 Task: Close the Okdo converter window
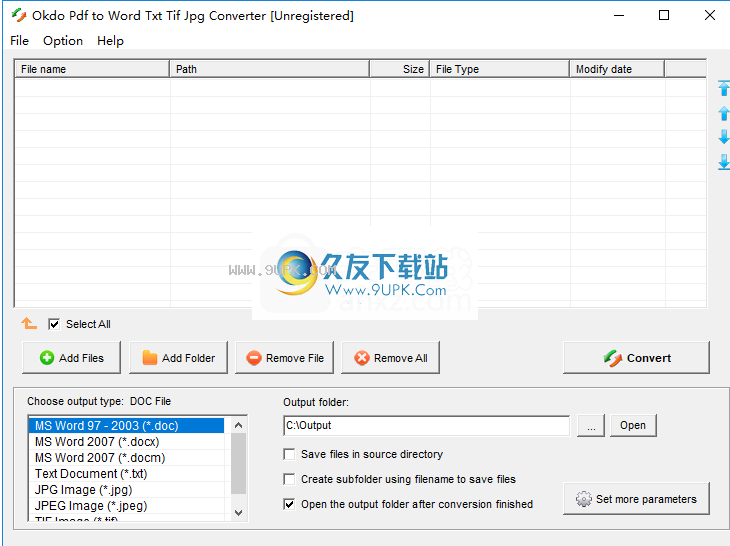coord(710,15)
